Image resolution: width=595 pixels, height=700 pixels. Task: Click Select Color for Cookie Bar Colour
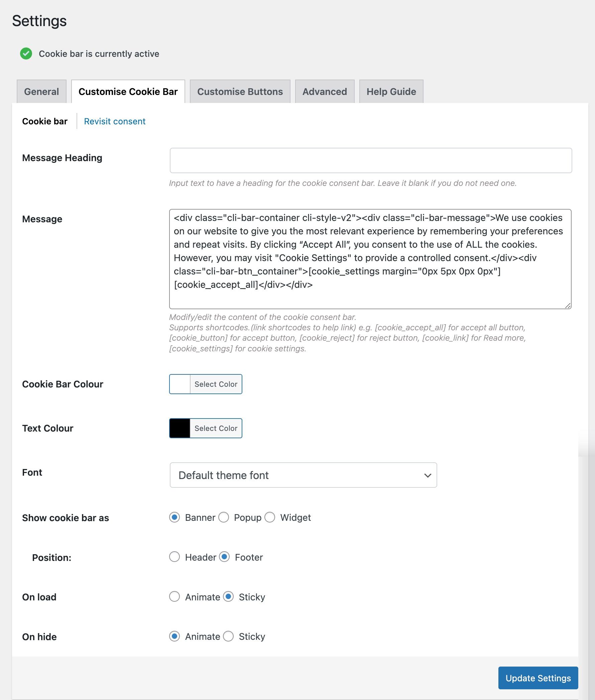coord(216,384)
